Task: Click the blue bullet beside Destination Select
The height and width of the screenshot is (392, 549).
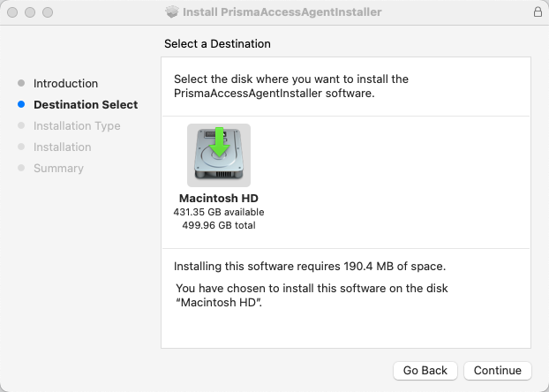Action: point(21,104)
